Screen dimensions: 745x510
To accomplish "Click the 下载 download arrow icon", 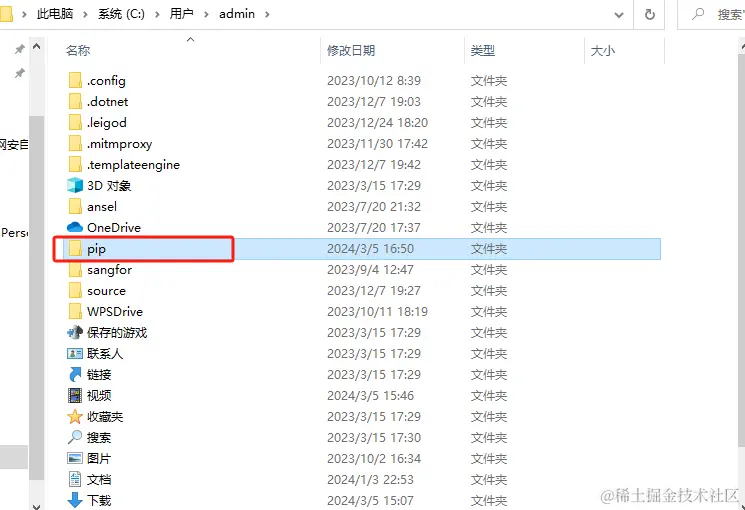I will click(75, 500).
